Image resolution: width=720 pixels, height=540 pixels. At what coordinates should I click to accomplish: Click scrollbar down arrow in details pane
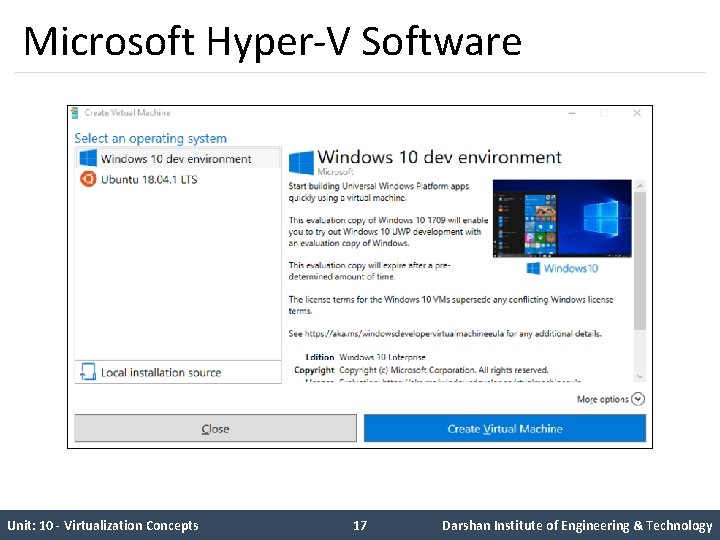point(640,377)
